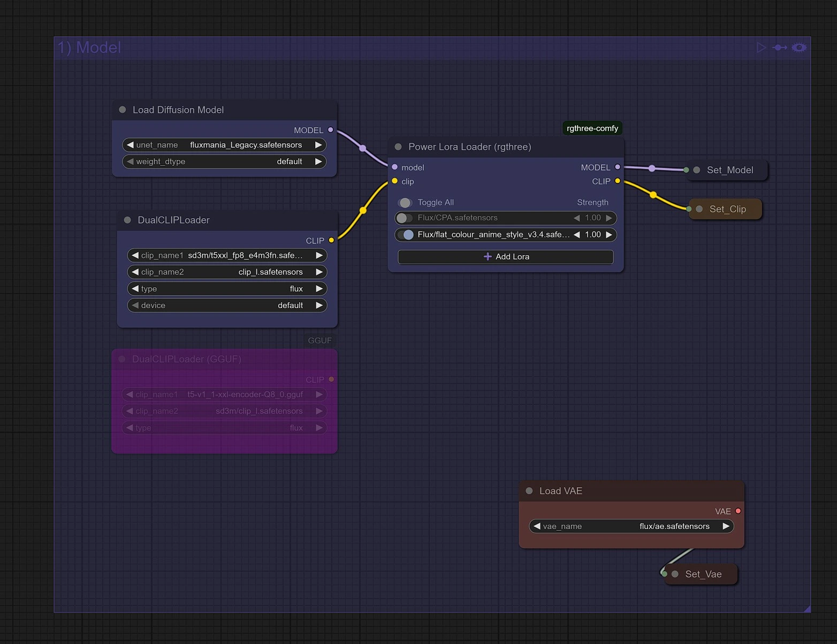Viewport: 837px width, 644px height.
Task: Select next weight_dtype with right arrow
Action: click(318, 162)
